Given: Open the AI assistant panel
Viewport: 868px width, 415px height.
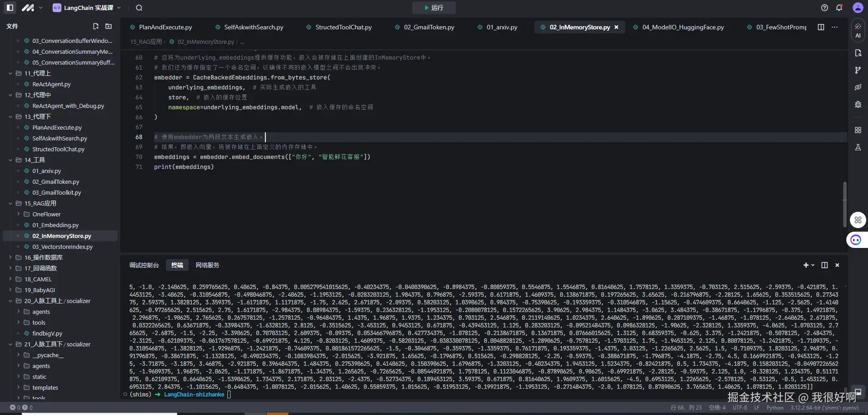Looking at the screenshot, I should click(x=858, y=30).
